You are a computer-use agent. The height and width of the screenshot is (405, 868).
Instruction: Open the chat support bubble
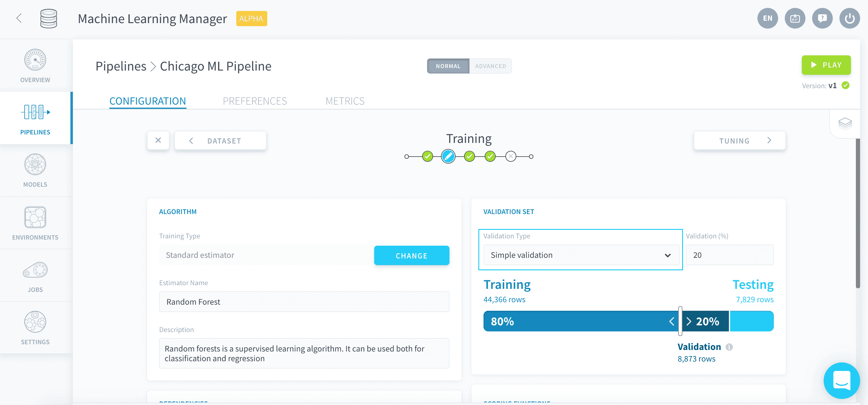tap(841, 380)
